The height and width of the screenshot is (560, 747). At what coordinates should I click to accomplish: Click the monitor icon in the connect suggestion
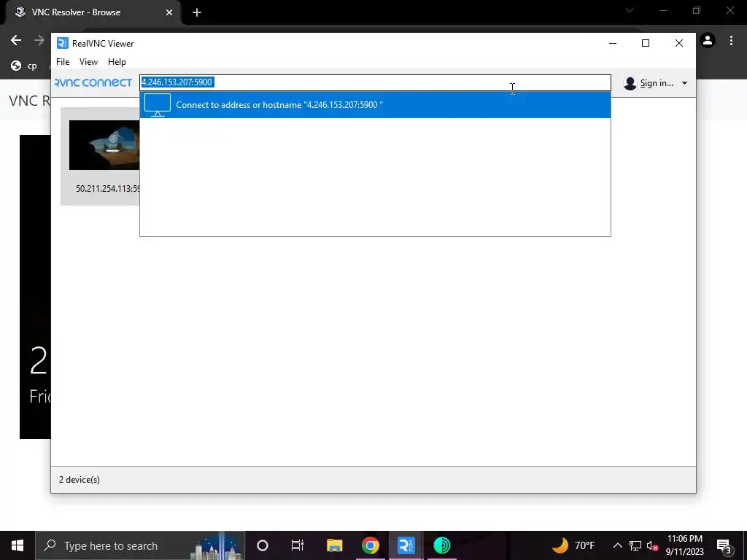(x=158, y=105)
